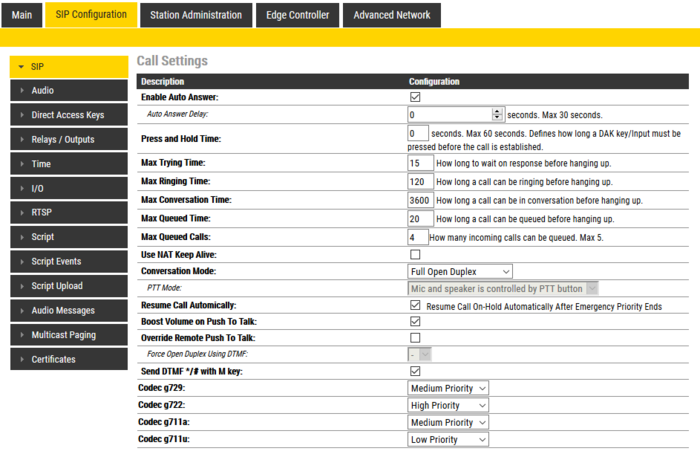Check Override Remote Push To Talk
Screen dimensions: 700x454
pyautogui.click(x=415, y=337)
